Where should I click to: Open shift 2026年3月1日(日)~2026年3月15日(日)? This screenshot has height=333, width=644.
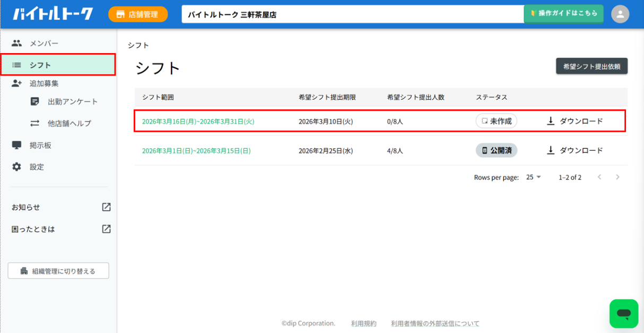[x=196, y=150]
